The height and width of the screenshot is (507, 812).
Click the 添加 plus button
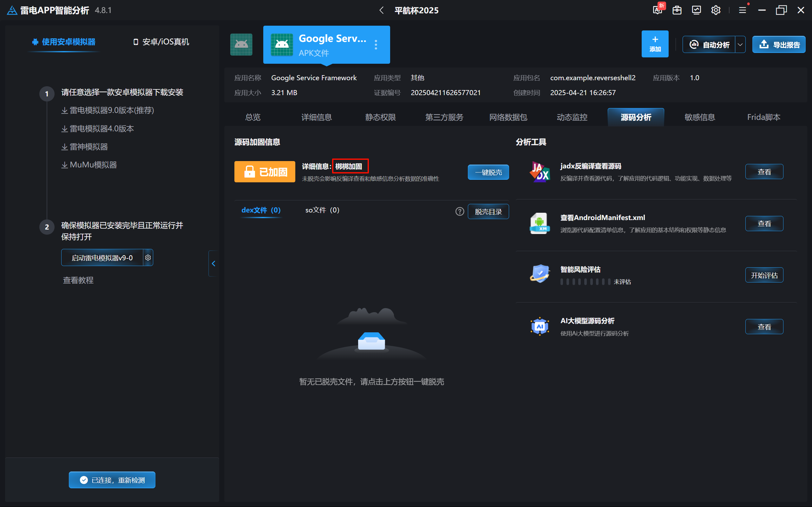(655, 44)
